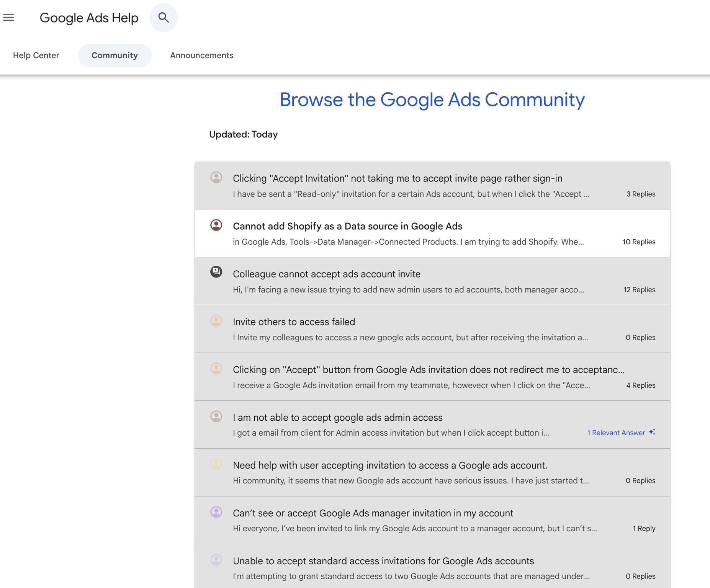Open 'Cannot add Shopify as a Data source' thread
Viewport: 710px width, 588px height.
click(347, 226)
